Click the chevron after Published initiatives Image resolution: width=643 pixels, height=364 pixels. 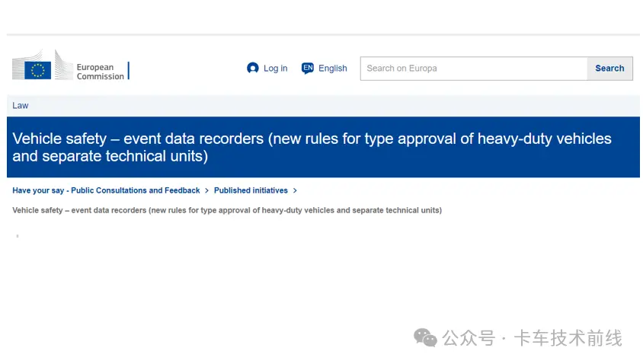tap(295, 190)
